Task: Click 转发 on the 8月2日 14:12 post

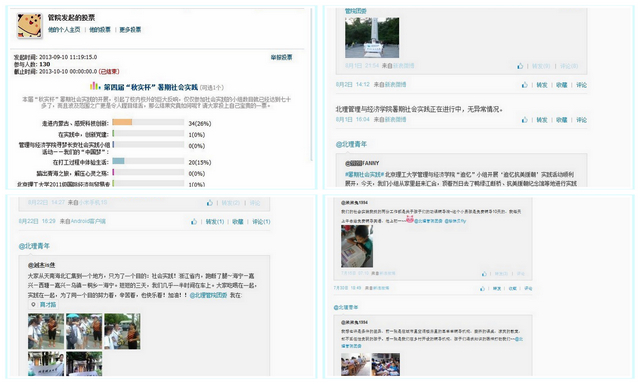Action: pos(542,85)
